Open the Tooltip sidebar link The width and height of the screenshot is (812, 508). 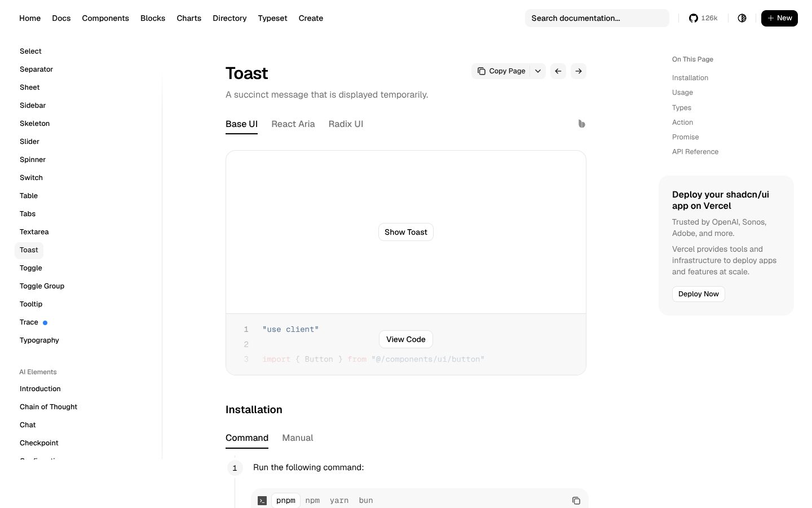coord(31,304)
